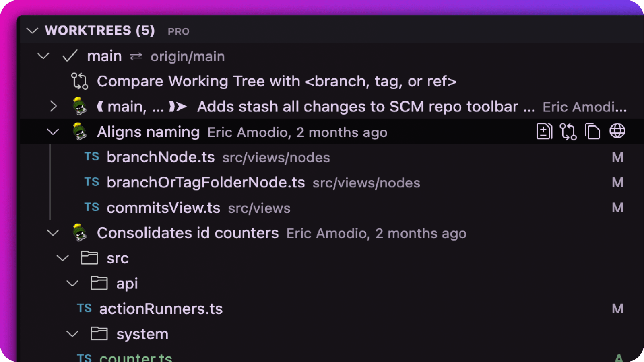Collapse the main worktree
This screenshot has width=644, height=362.
click(43, 56)
